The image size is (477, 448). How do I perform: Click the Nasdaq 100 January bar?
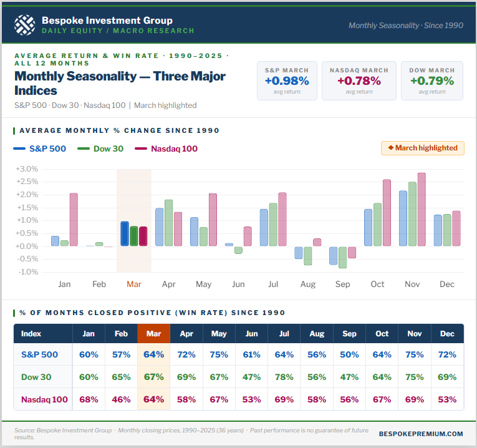point(74,220)
